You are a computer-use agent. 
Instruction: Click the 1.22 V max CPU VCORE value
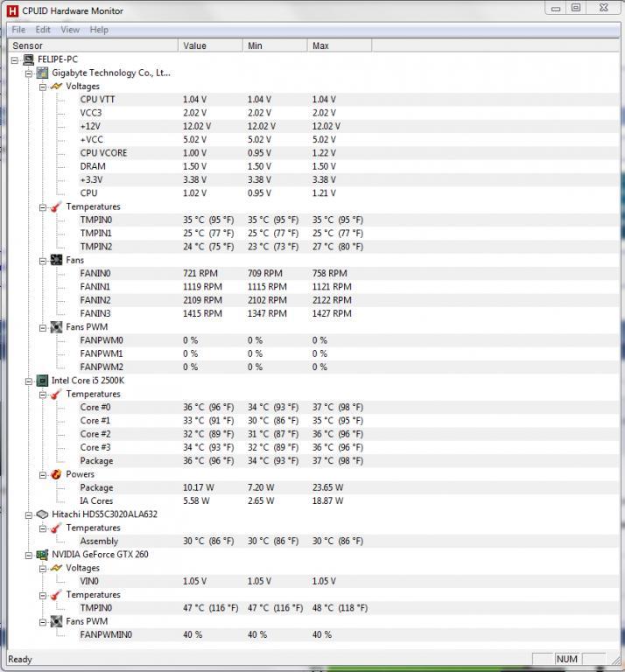(x=324, y=153)
